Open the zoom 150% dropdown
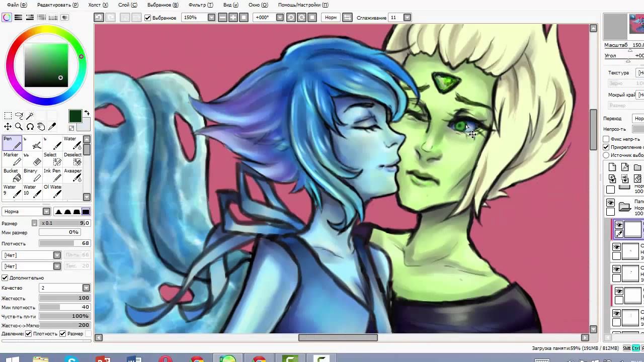Viewport: 644px width, 362px height. point(211,18)
